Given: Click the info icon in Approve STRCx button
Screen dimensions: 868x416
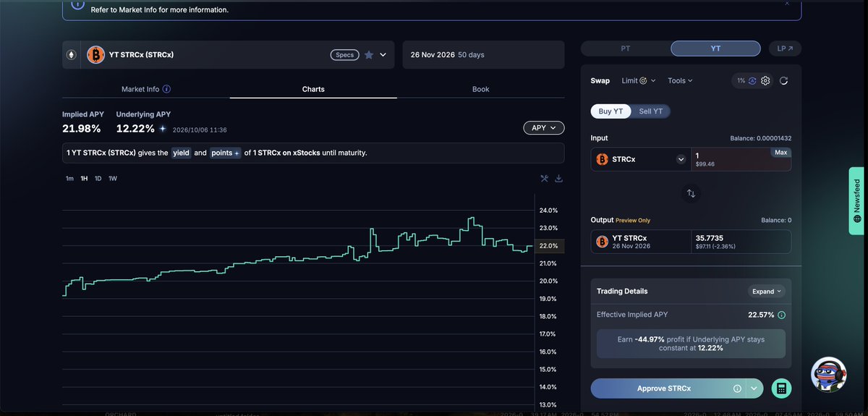Looking at the screenshot, I should (x=737, y=389).
